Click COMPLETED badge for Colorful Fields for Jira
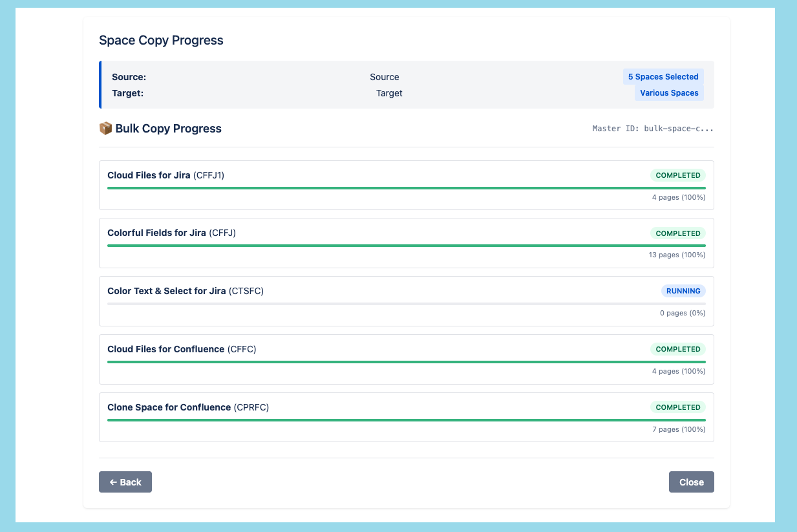This screenshot has width=797, height=532. pos(678,233)
